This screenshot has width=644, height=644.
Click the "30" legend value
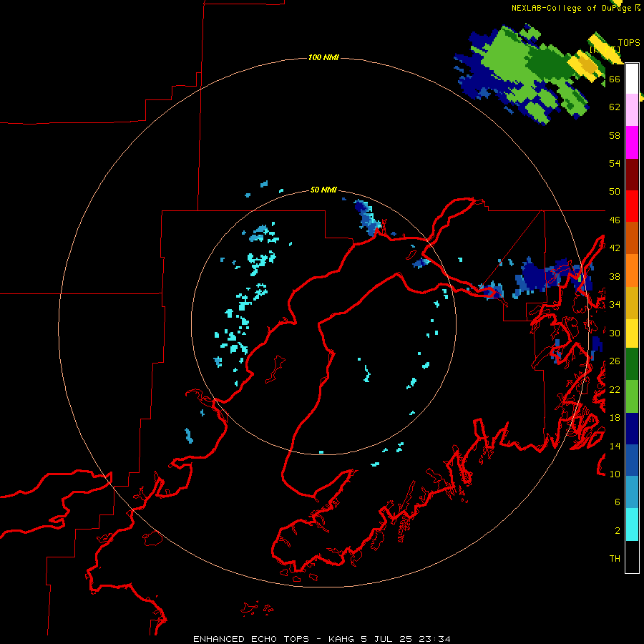[x=615, y=333]
